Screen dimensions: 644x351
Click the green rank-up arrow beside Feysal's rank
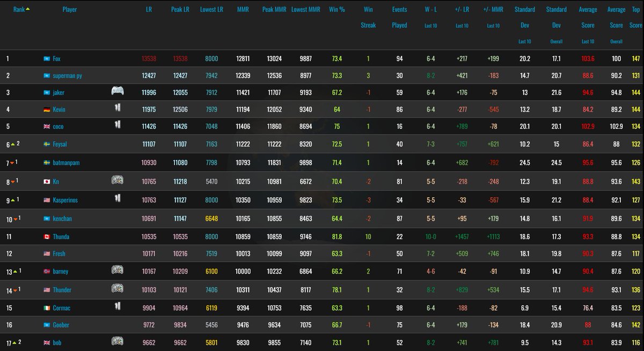tap(13, 145)
